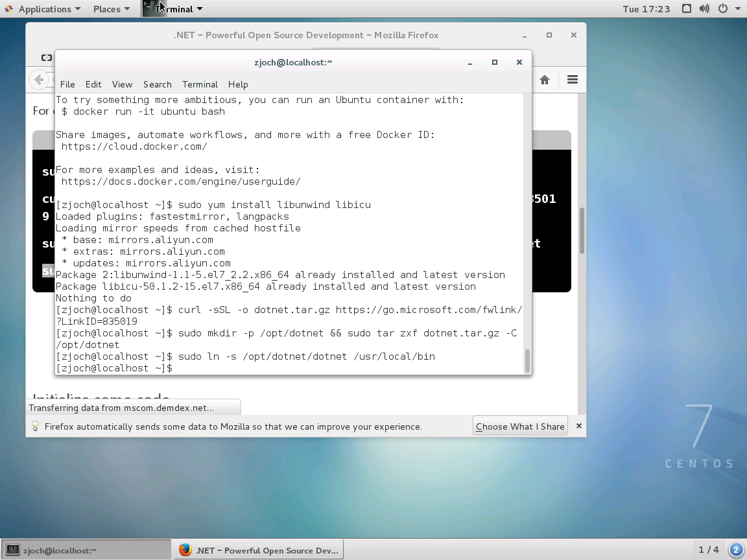Click the 'docker run -it ubuntu bash' line
This screenshot has height=560, width=747.
[143, 111]
